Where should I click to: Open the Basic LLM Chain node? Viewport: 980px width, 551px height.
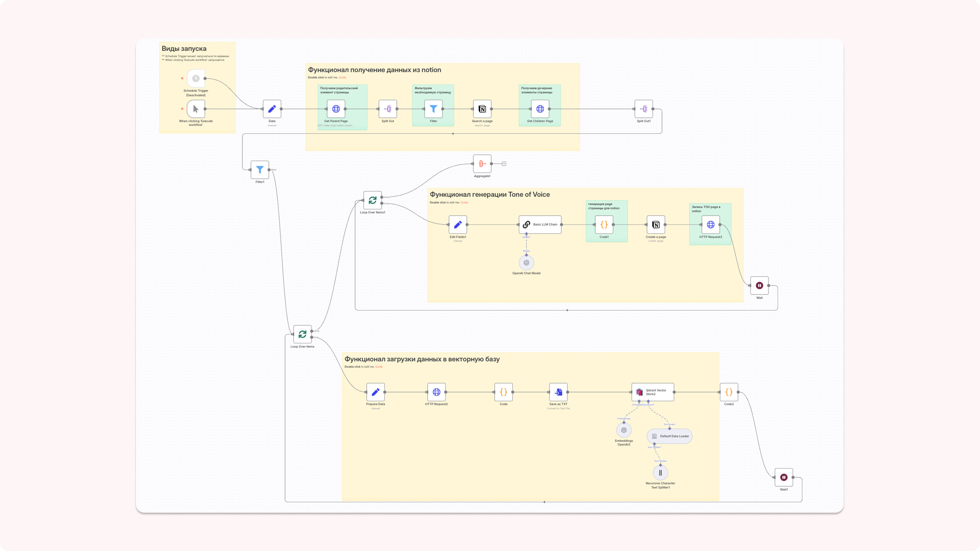[540, 224]
